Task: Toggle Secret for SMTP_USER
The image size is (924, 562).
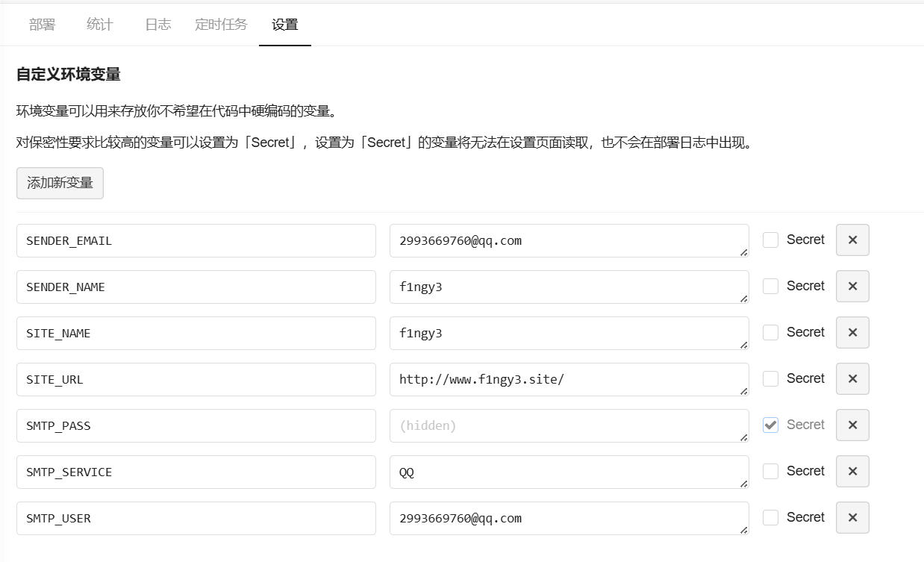Action: coord(770,517)
